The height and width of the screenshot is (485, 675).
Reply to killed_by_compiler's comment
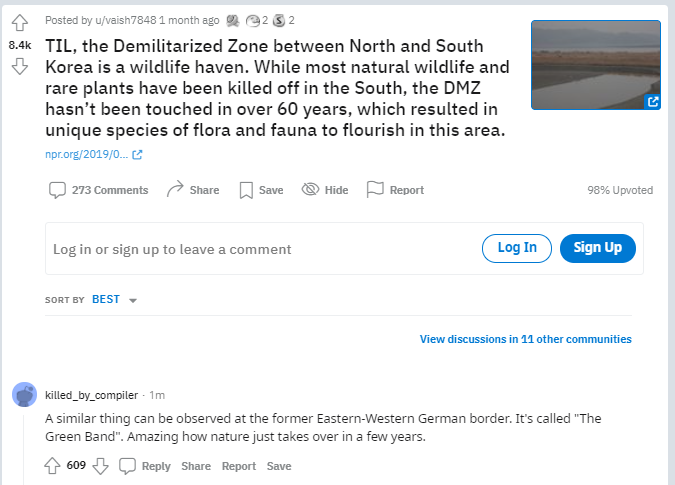[x=145, y=466]
